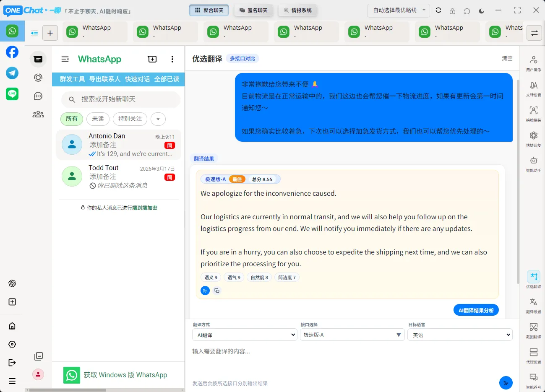
Task: Expand the 接口选择 interface selector
Action: click(352, 335)
